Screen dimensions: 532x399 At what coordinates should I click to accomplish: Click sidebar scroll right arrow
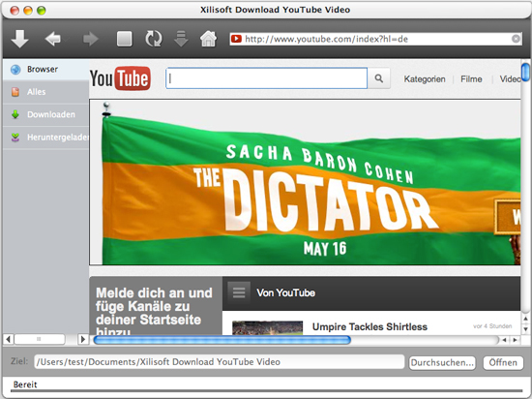click(82, 339)
